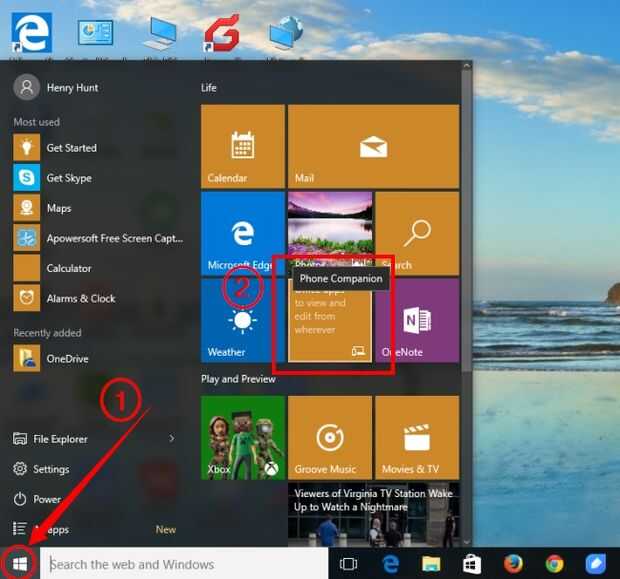Launch Firefox from the taskbar
Screen dimensions: 620x579
(x=513, y=564)
